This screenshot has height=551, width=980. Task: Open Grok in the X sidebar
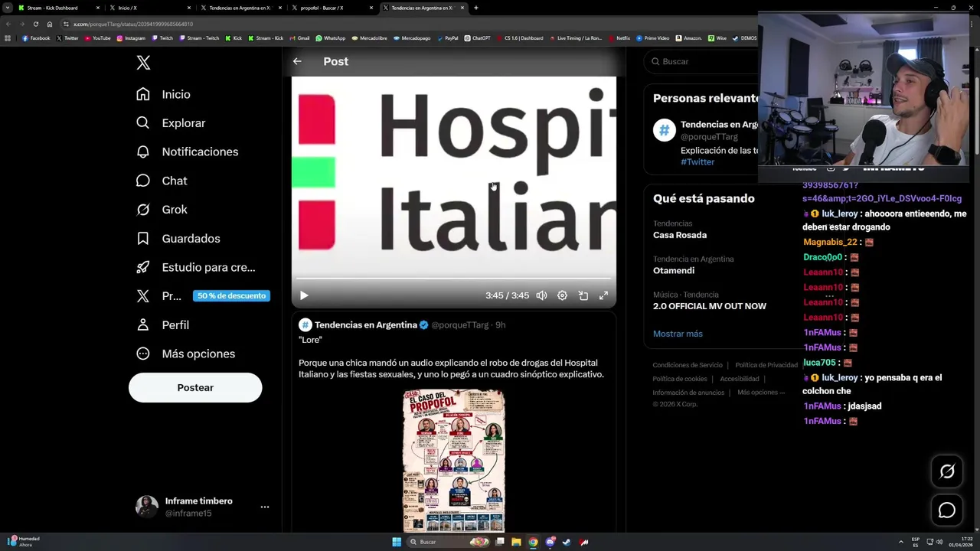click(162, 210)
